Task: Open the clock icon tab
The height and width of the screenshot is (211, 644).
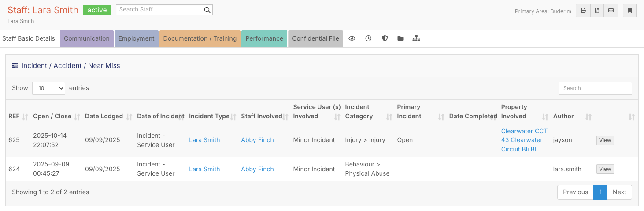Action: (x=368, y=38)
